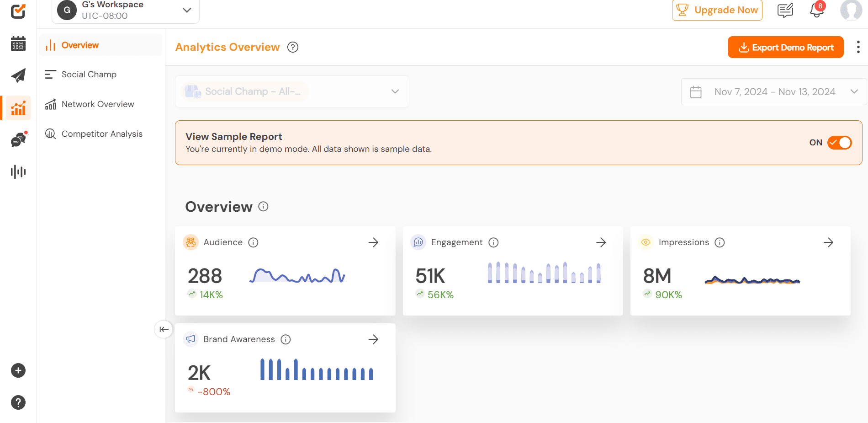
Task: Select Competitor Analysis in the menu
Action: [102, 134]
